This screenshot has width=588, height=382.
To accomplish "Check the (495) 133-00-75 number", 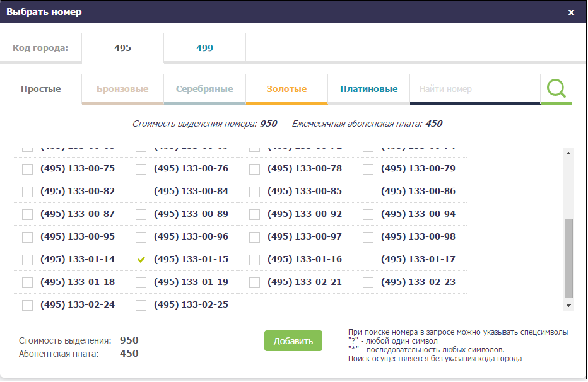I will point(28,169).
